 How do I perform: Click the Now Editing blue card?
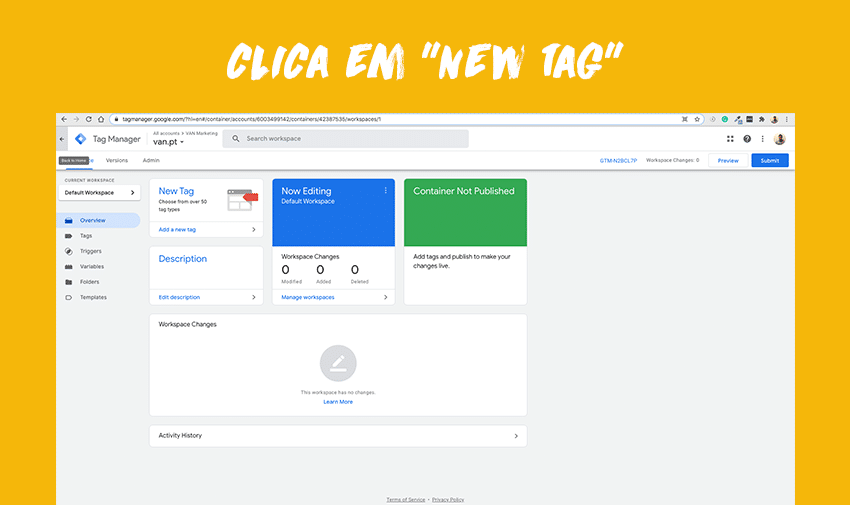click(x=333, y=212)
